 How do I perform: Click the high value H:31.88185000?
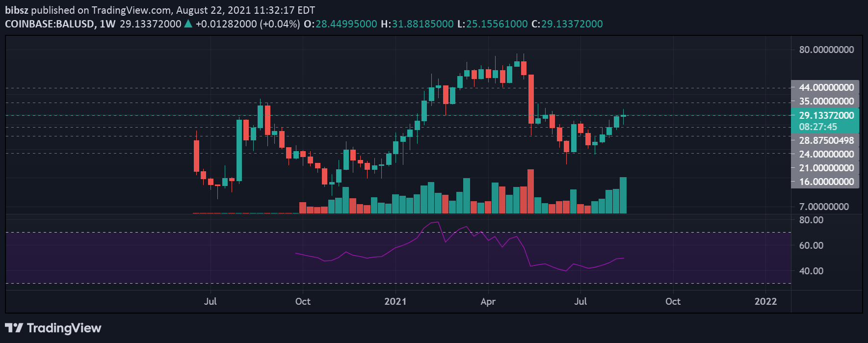point(417,24)
